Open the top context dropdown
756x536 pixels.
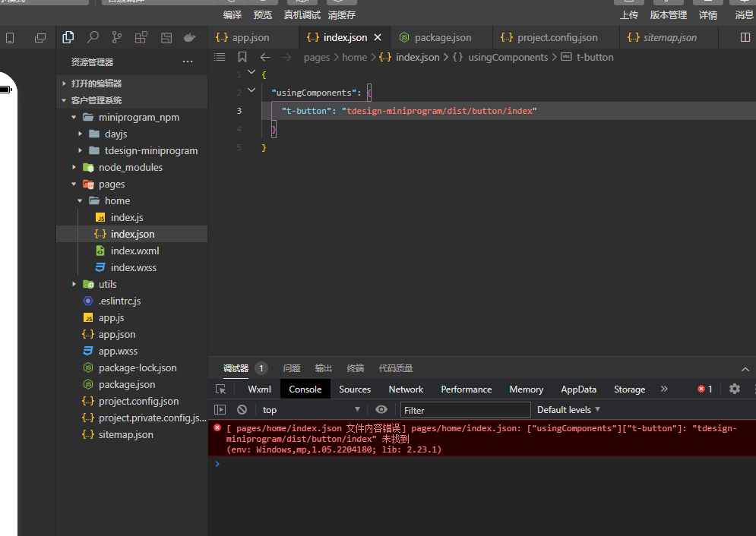coord(311,410)
